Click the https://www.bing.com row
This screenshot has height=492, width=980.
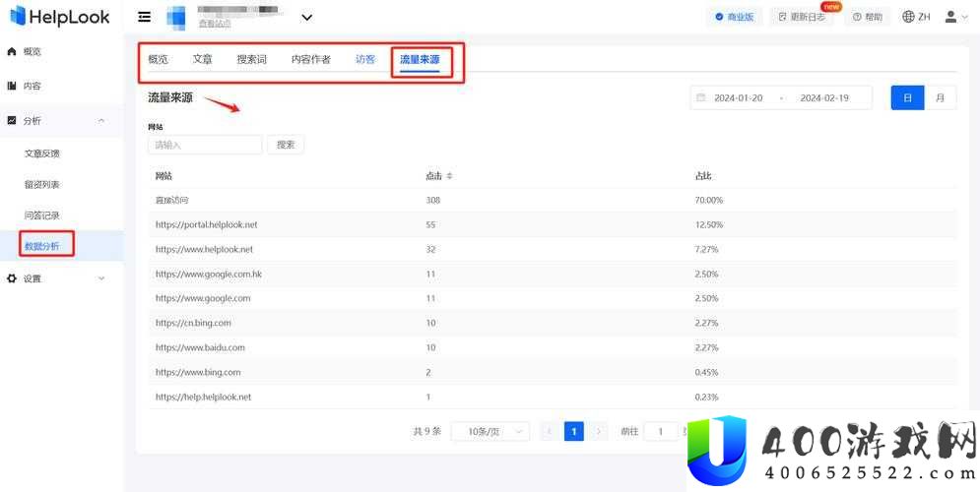tap(552, 372)
